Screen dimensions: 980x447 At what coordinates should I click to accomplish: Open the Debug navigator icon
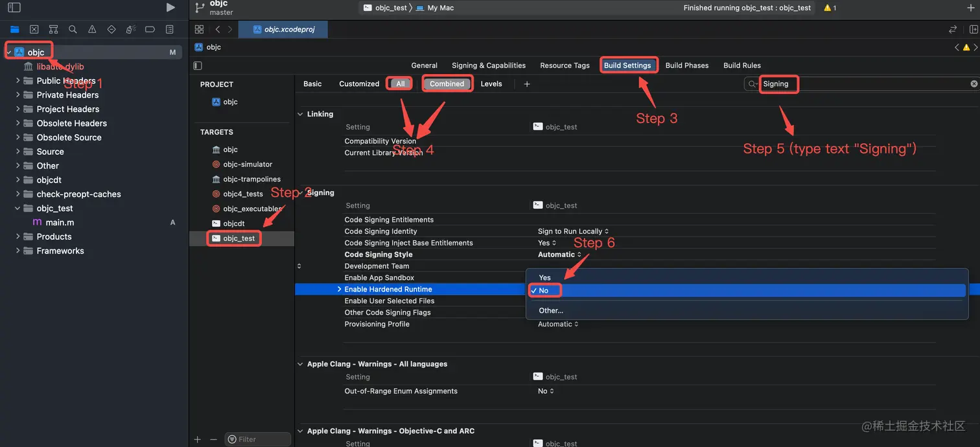[130, 29]
